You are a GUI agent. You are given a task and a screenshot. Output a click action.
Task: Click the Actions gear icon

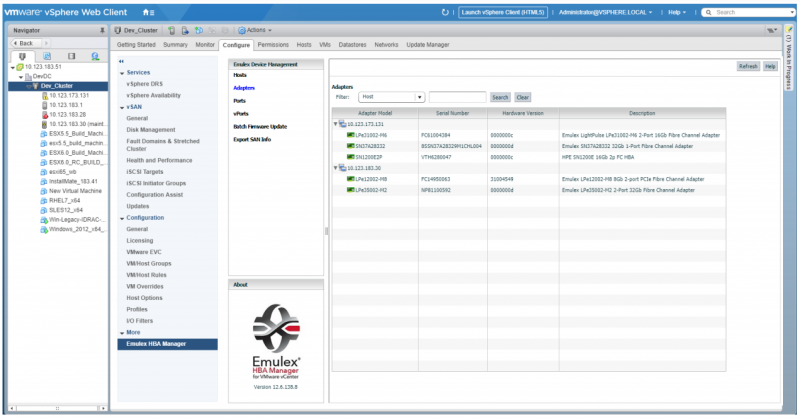tap(242, 31)
